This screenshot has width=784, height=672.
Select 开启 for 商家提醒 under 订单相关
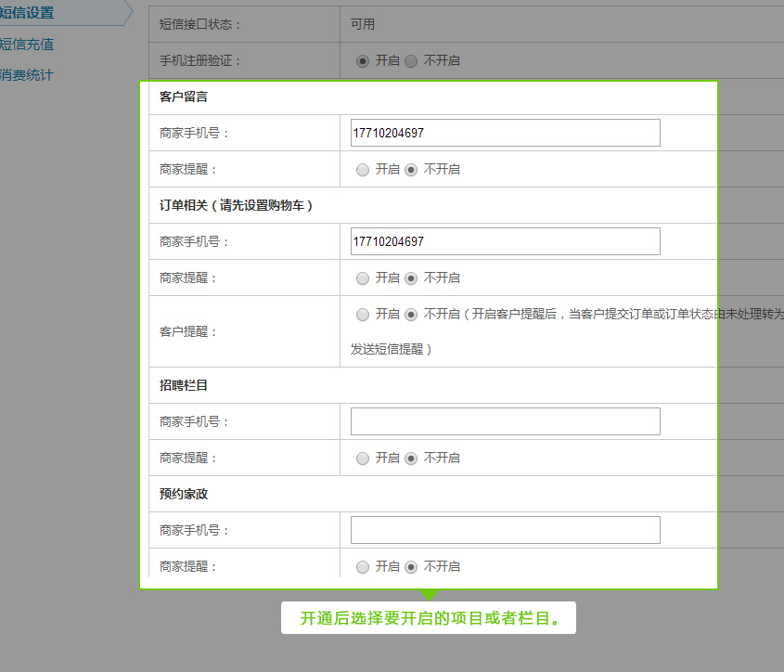[363, 278]
